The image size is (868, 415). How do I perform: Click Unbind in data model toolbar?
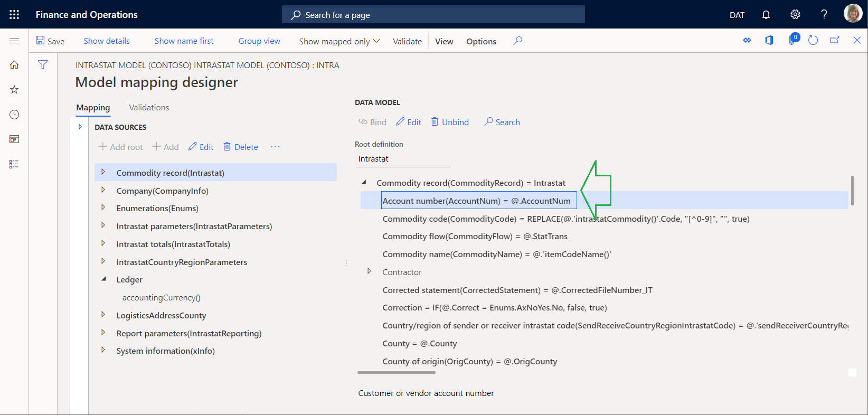click(450, 122)
